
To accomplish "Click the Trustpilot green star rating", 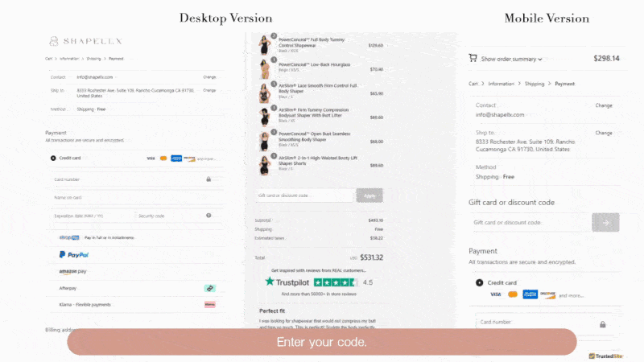I will (x=335, y=282).
